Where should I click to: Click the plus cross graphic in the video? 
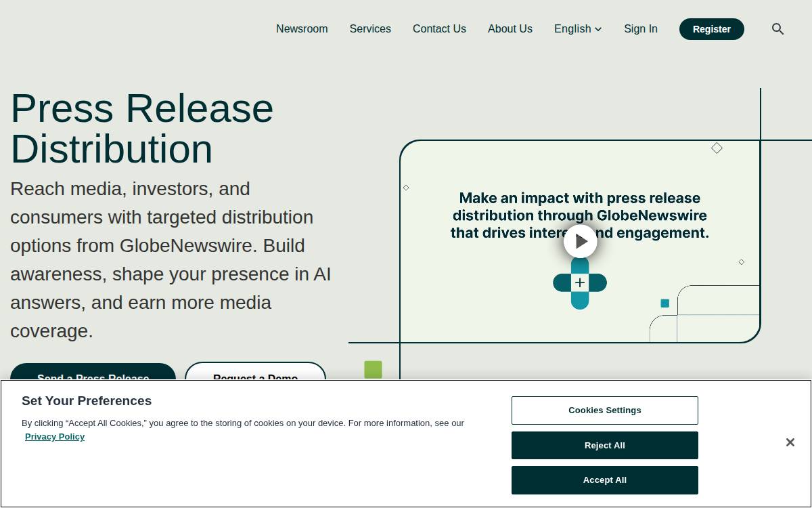[x=580, y=282]
